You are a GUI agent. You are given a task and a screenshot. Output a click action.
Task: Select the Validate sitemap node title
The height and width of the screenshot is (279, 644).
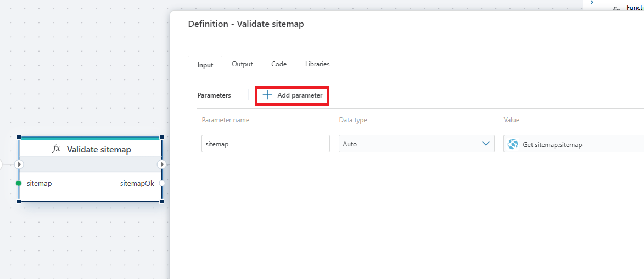pyautogui.click(x=99, y=150)
